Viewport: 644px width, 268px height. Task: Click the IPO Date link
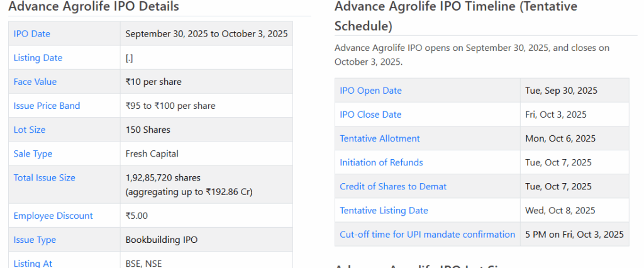32,34
